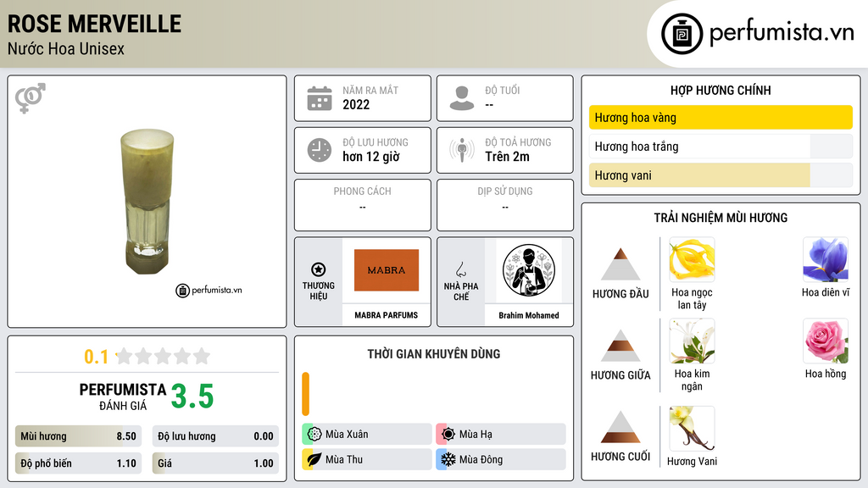Click the Dịp sử dụng info box
The height and width of the screenshot is (488, 868).
click(x=505, y=205)
